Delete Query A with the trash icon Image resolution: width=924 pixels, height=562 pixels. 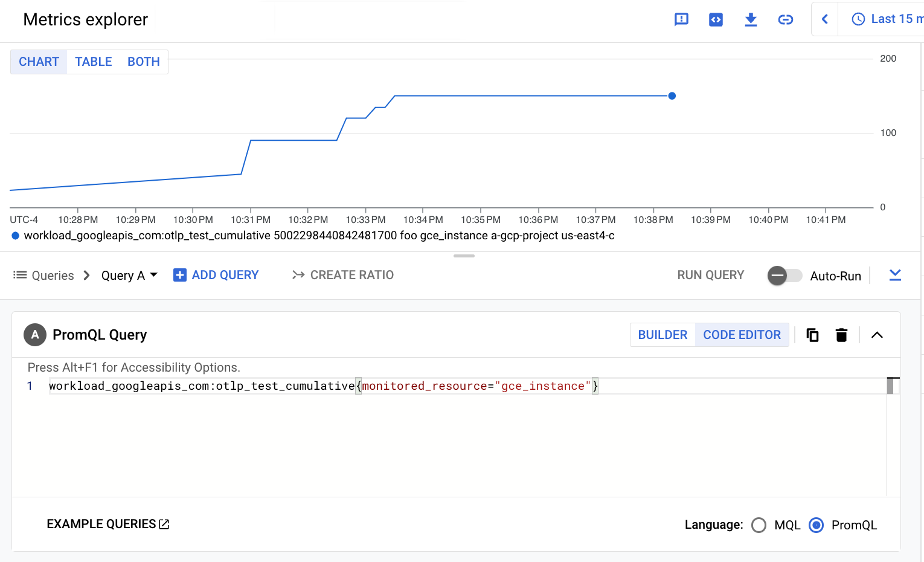(x=841, y=335)
